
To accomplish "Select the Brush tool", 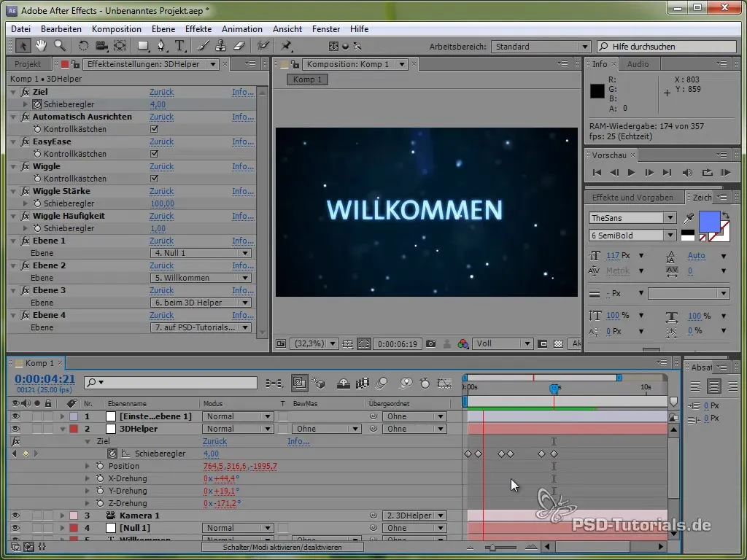I will (x=203, y=46).
